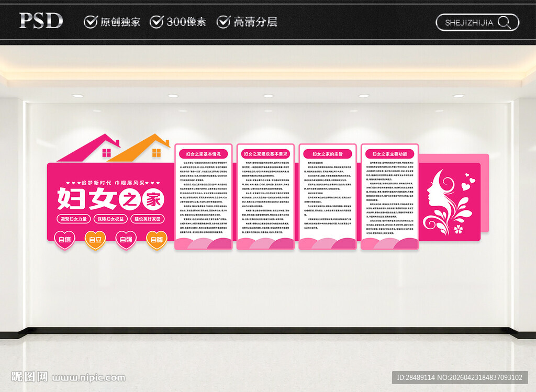Select the 原创独家 label
The height and width of the screenshot is (392, 536).
coord(120,22)
